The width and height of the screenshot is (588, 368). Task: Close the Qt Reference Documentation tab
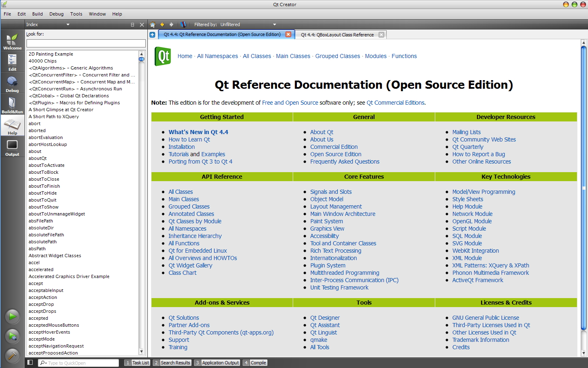click(288, 34)
